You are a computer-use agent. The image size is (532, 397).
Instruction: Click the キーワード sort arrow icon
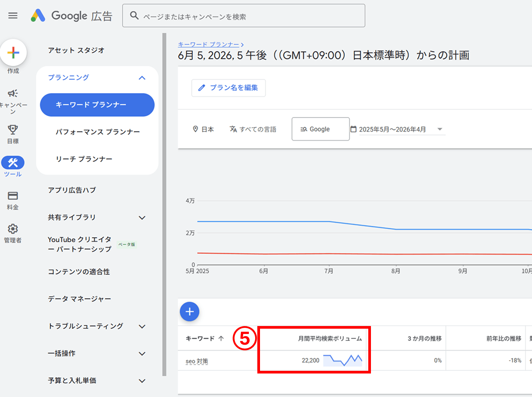(221, 338)
